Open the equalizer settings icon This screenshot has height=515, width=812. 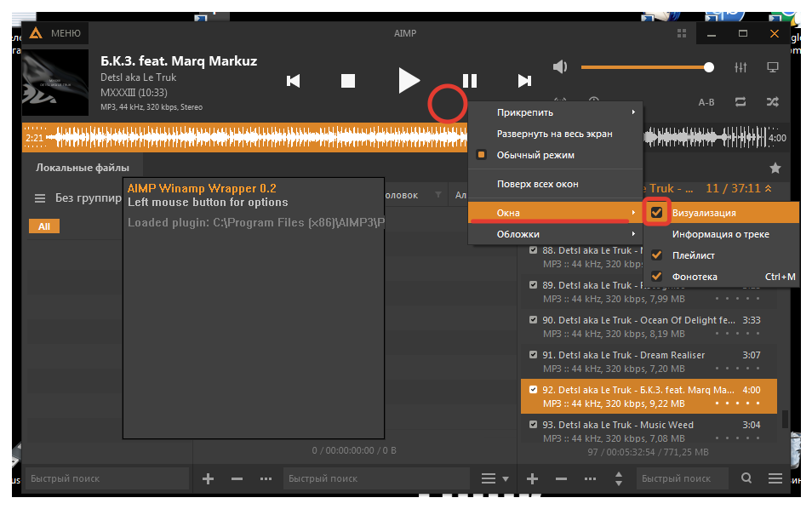[x=741, y=67]
